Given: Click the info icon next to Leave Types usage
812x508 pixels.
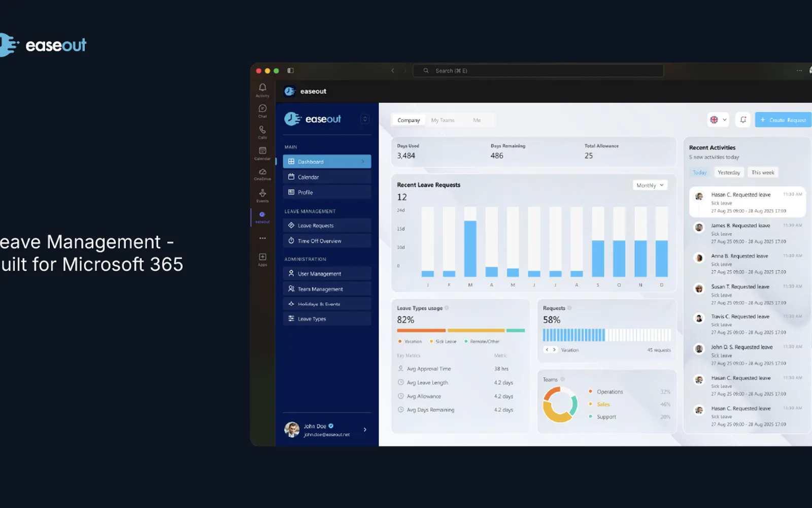Looking at the screenshot, I should pos(447,308).
